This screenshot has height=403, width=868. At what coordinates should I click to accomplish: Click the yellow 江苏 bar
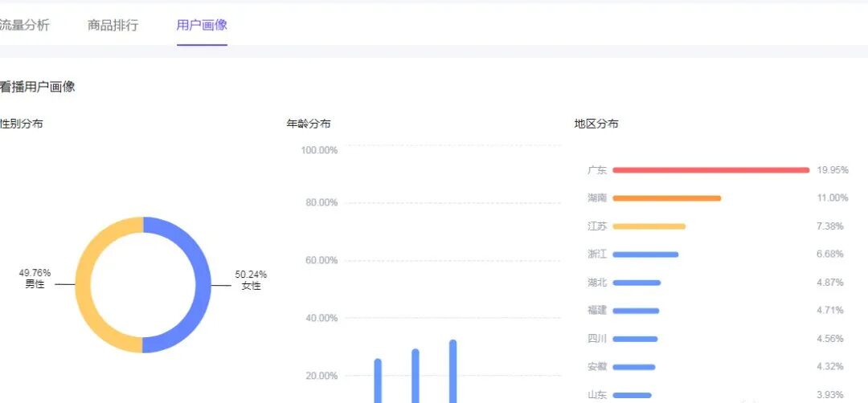pyautogui.click(x=649, y=226)
